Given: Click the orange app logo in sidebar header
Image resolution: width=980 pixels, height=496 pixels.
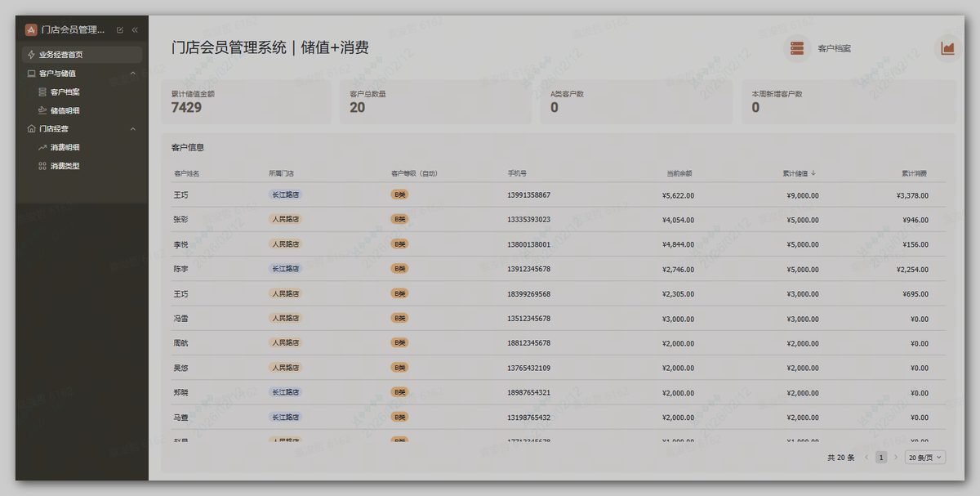Looking at the screenshot, I should pyautogui.click(x=31, y=29).
